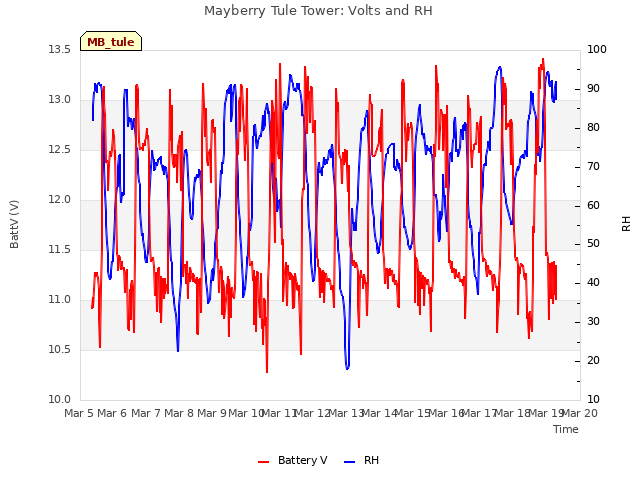Click the 20 right axis tick label
This screenshot has height=480, width=640.
click(x=593, y=361)
